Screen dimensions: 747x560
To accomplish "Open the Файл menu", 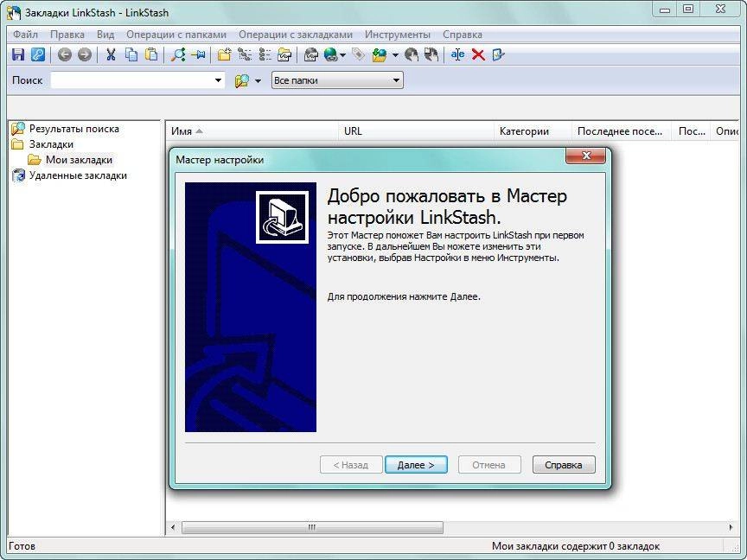I will pos(25,35).
